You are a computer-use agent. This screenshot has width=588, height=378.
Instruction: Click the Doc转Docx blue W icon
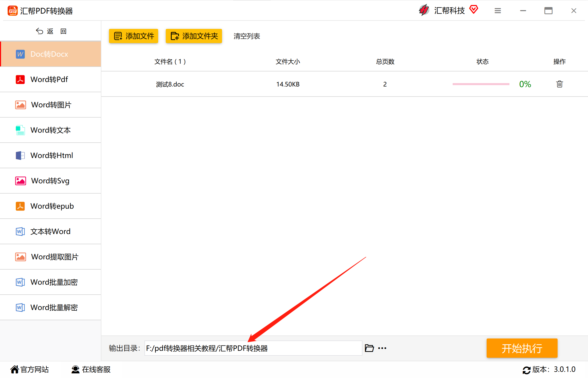click(20, 54)
